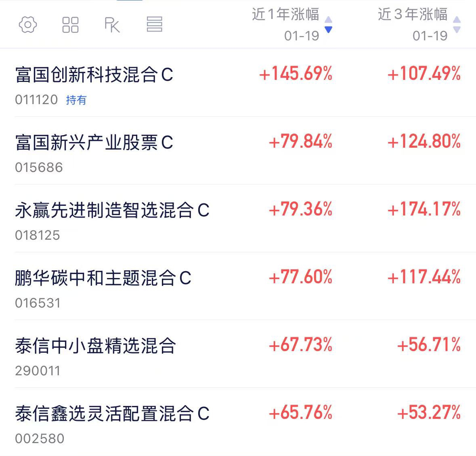Click fund code 002580
The height and width of the screenshot is (456, 476).
40,439
